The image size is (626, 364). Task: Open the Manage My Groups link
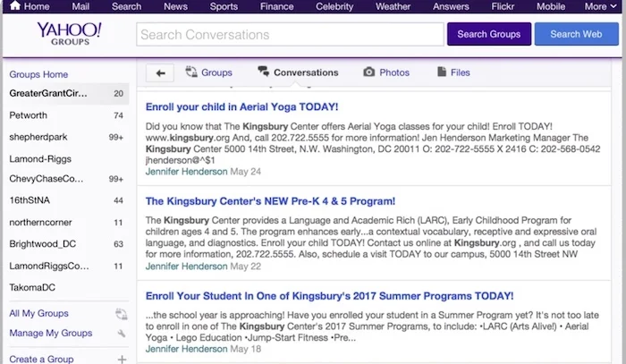pyautogui.click(x=51, y=333)
